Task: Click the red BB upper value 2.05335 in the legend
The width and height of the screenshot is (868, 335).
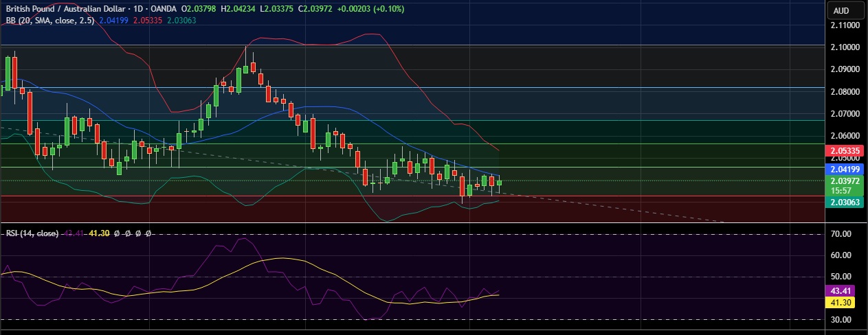Action: tap(149, 21)
